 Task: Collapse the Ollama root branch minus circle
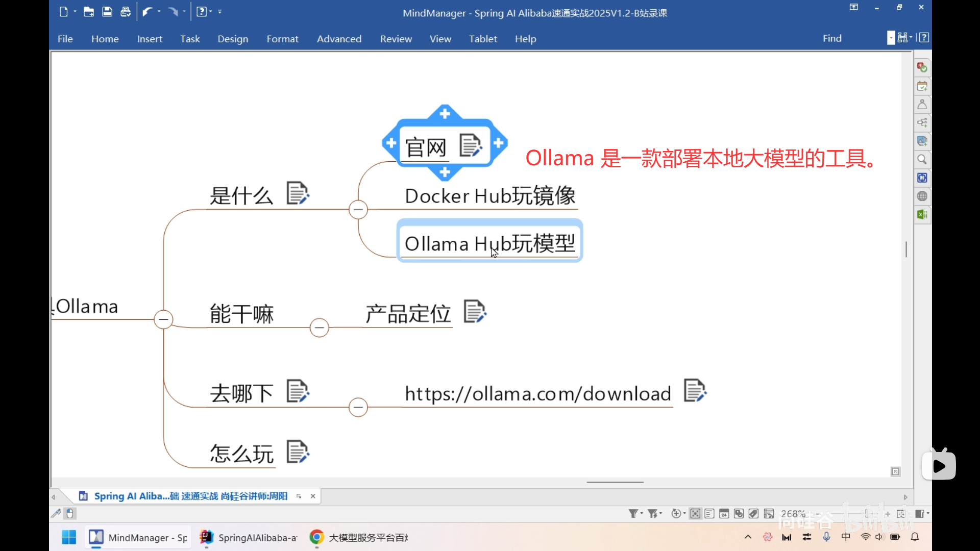click(x=163, y=320)
